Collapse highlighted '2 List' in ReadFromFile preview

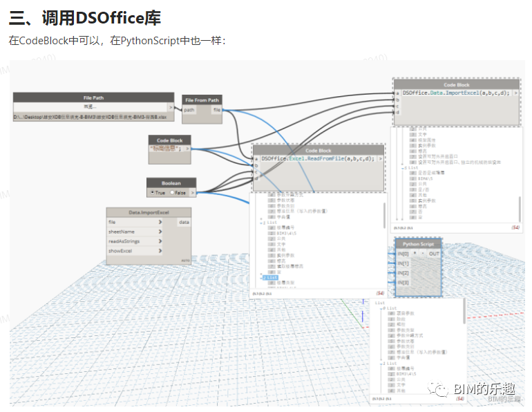[261, 278]
